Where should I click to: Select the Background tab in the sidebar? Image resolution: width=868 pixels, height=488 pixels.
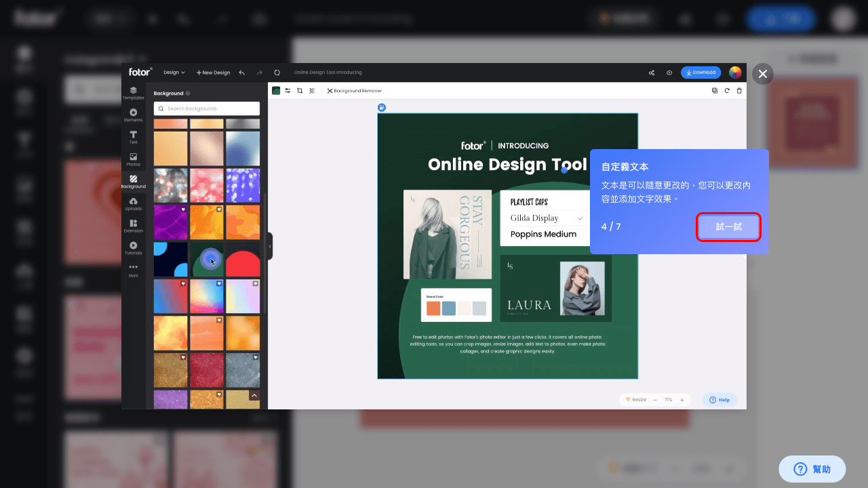point(133,182)
